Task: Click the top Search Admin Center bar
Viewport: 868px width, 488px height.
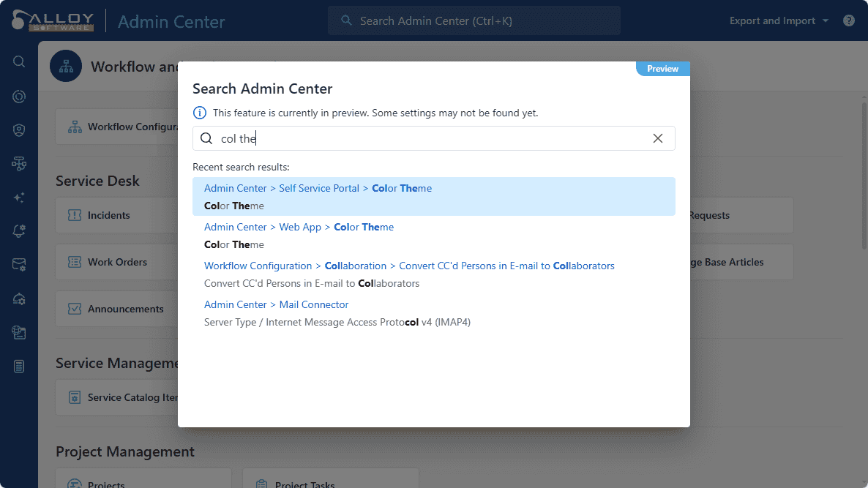Action: (474, 20)
